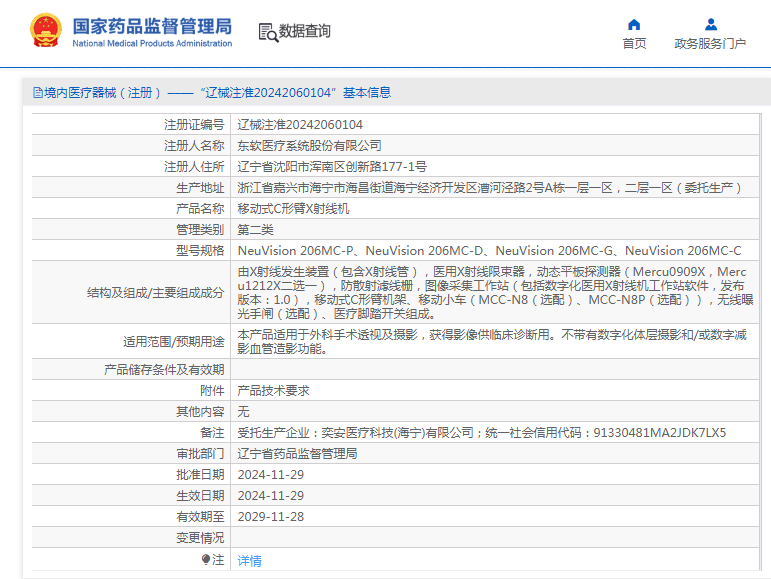771x579 pixels.
Task: Click the 政务服务门户 user icon
Action: tap(711, 25)
